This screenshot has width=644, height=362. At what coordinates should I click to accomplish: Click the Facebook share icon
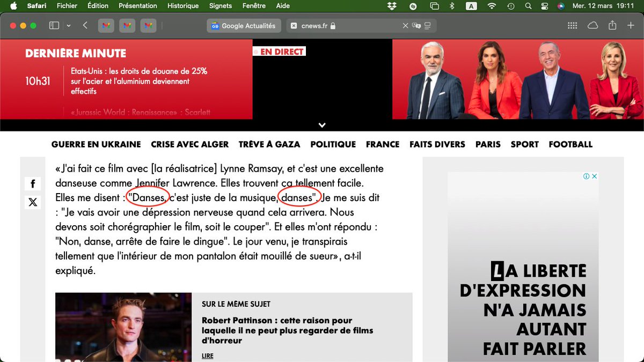pyautogui.click(x=33, y=183)
